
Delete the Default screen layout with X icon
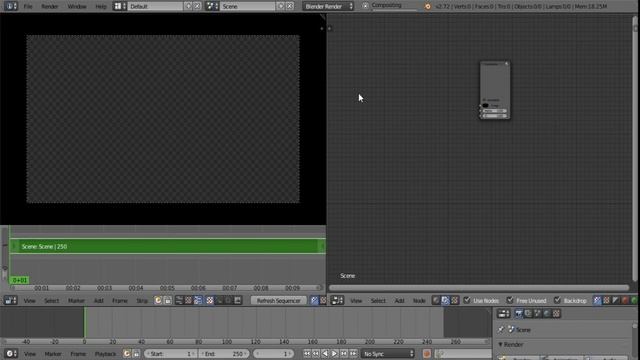[197, 6]
